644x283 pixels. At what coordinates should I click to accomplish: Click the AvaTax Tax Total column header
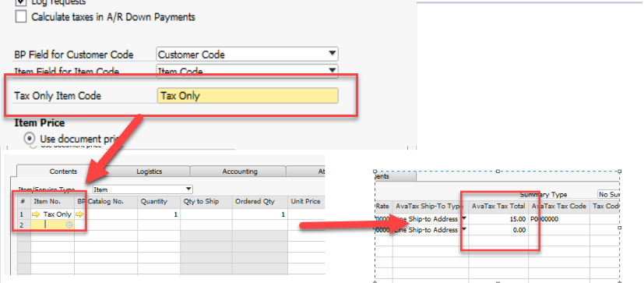tap(498, 206)
